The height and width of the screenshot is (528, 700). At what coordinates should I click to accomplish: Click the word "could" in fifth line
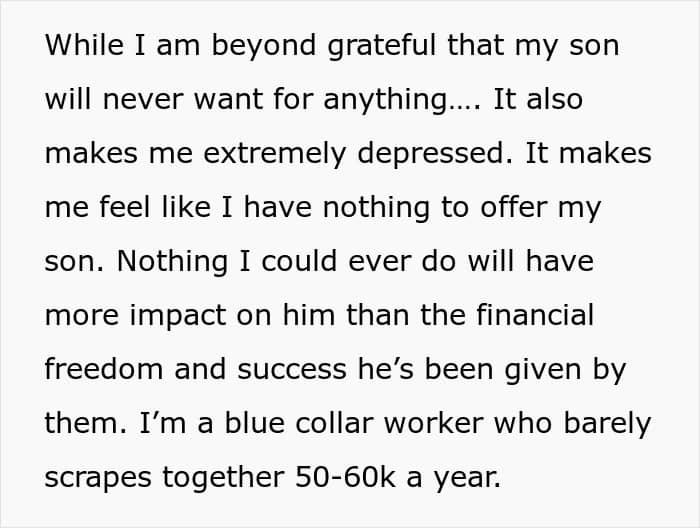pos(299,261)
